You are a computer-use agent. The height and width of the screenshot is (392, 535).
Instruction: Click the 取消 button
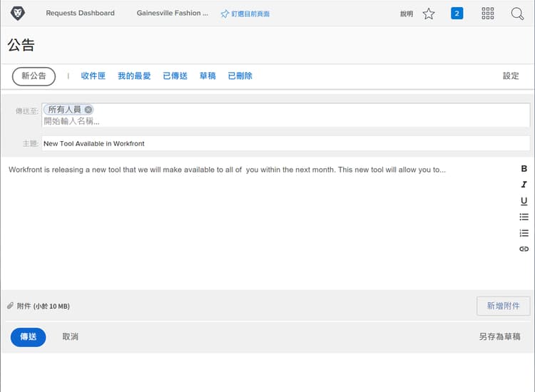coord(71,337)
